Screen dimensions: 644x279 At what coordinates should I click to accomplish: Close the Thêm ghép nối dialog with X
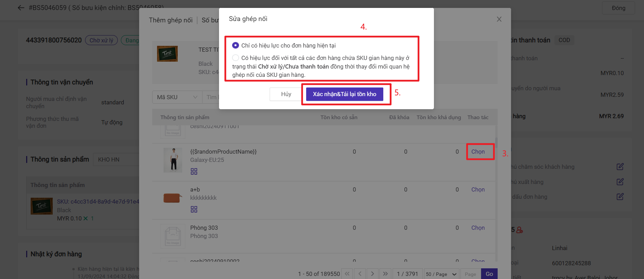tap(499, 19)
